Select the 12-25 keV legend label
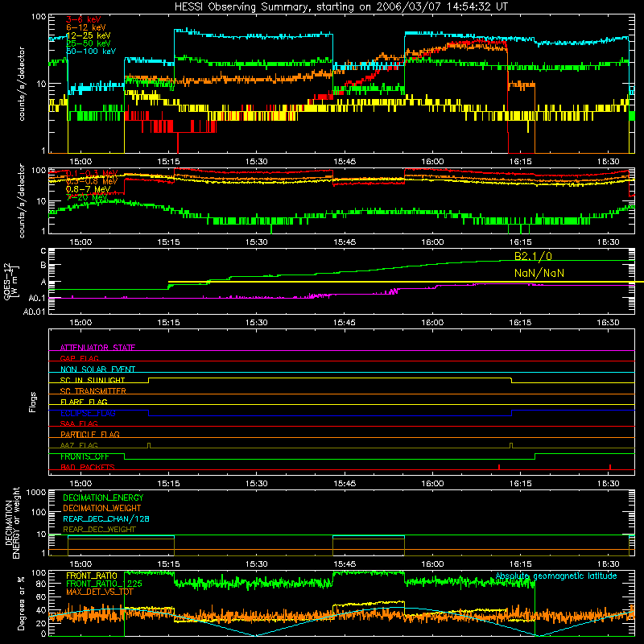Image resolution: width=644 pixels, height=644 pixels. tap(88, 35)
